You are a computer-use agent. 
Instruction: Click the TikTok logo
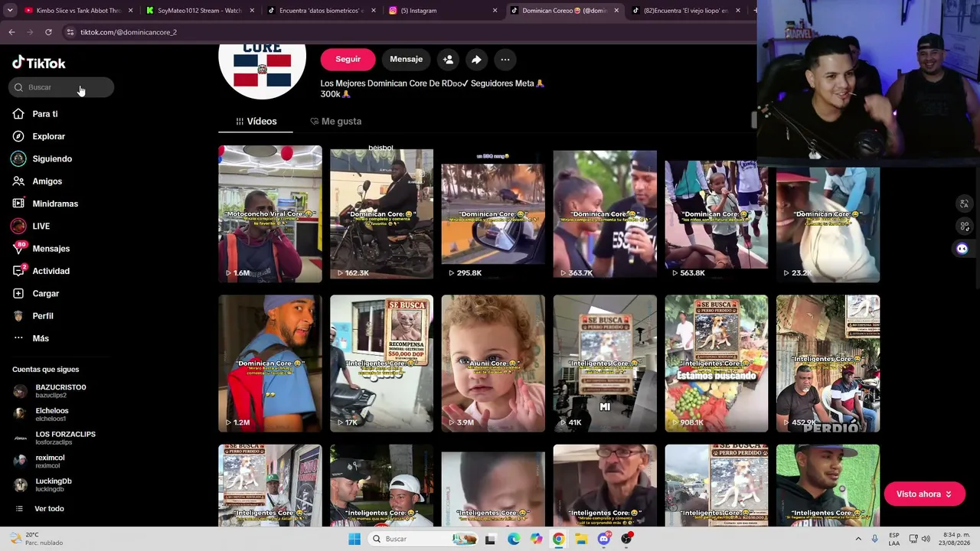(x=39, y=64)
